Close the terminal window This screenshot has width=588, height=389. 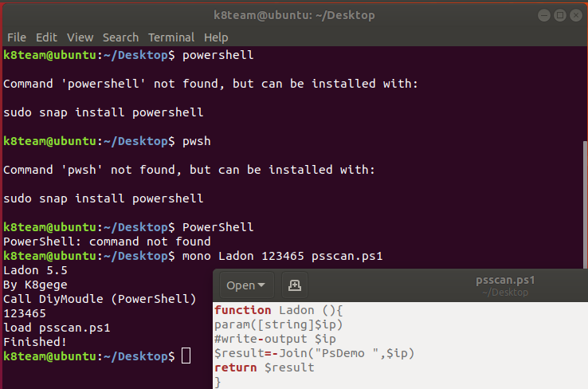point(574,15)
